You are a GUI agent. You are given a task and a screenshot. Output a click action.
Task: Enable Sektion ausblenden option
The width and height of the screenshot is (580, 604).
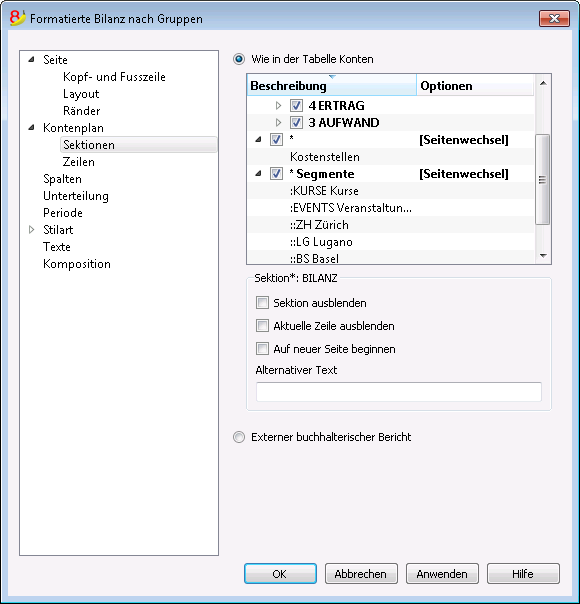[x=262, y=303]
